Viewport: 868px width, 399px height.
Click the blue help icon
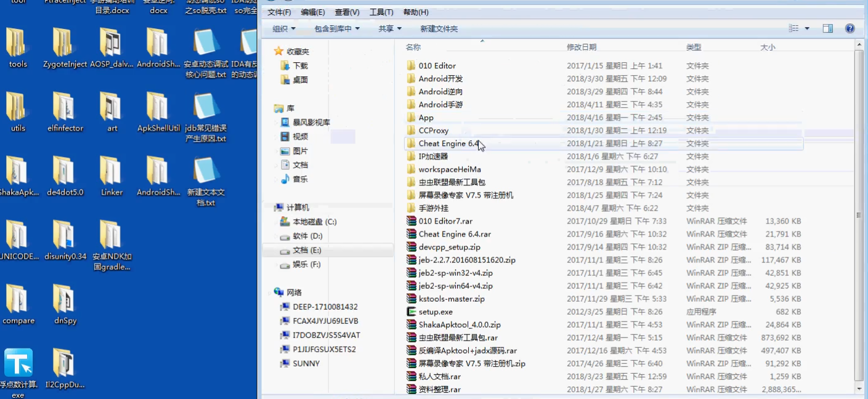coord(850,29)
